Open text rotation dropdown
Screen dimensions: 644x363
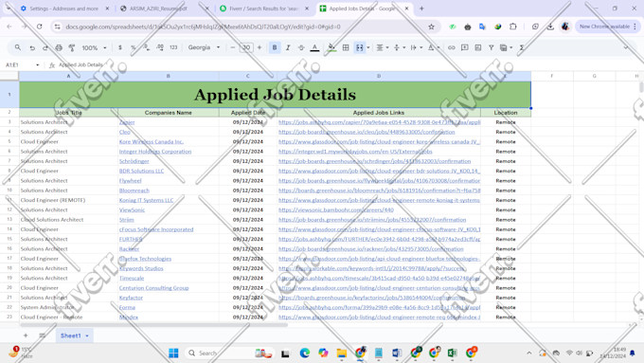[x=434, y=47]
